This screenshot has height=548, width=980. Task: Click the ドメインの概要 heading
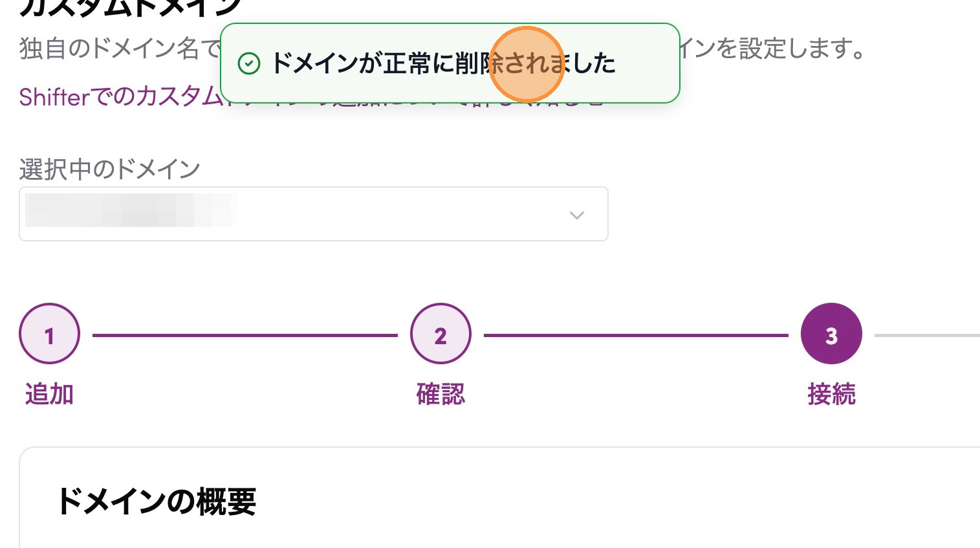156,501
